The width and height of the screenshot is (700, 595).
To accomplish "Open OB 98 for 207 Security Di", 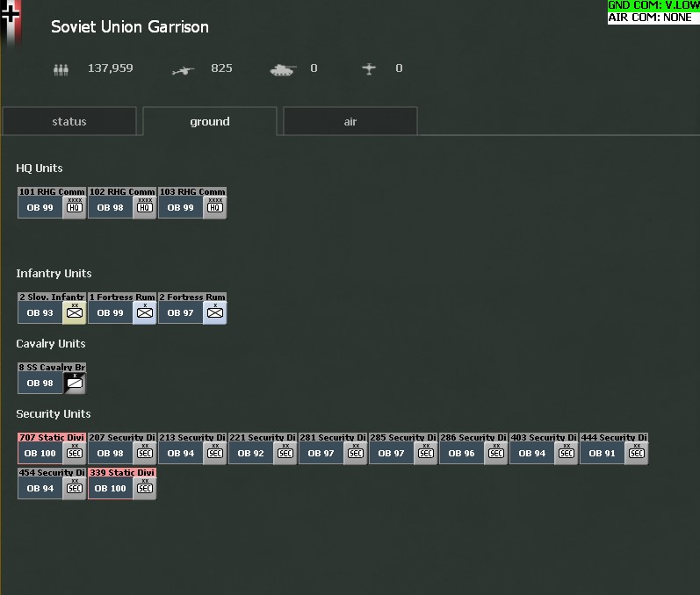I will (x=111, y=454).
